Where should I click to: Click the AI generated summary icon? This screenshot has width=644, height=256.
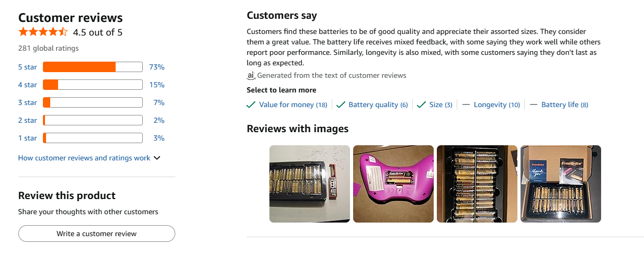[x=251, y=75]
